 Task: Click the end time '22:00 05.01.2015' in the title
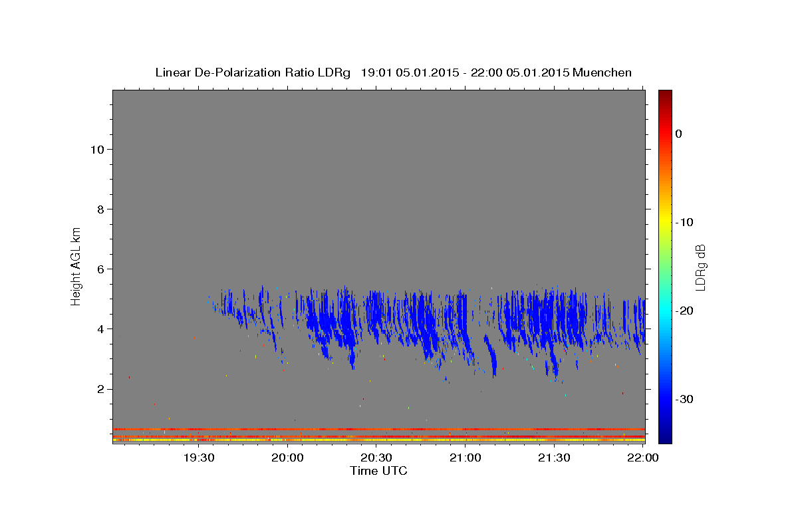pos(520,72)
